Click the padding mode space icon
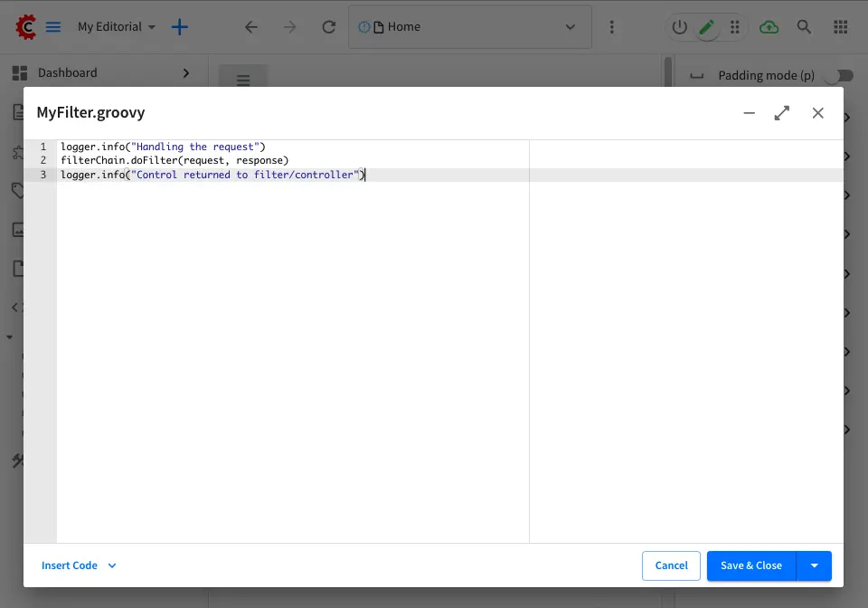Screen dimensions: 868x608 point(696,75)
